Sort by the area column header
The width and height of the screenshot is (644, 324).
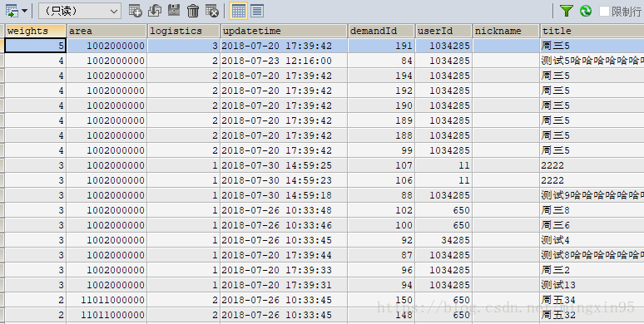pyautogui.click(x=107, y=32)
